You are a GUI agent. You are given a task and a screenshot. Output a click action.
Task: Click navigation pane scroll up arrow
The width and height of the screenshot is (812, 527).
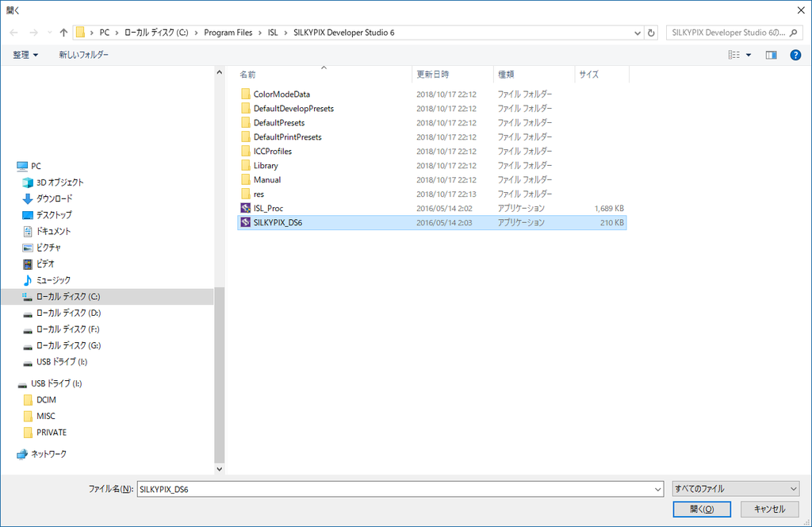(x=219, y=72)
